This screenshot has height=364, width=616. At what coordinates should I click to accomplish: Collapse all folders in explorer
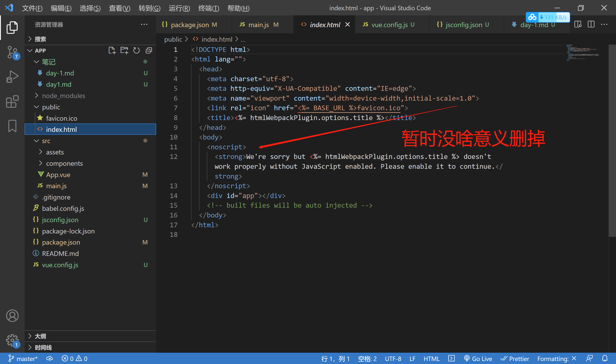point(149,51)
